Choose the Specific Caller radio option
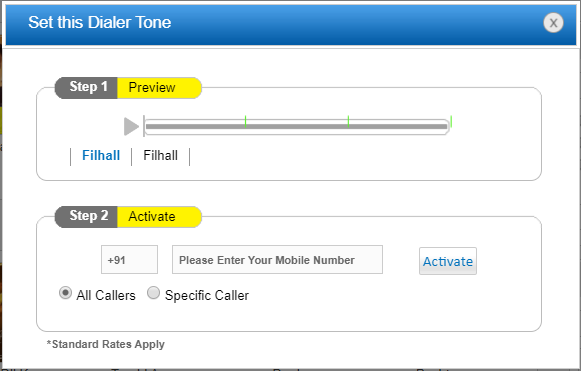 (x=153, y=293)
